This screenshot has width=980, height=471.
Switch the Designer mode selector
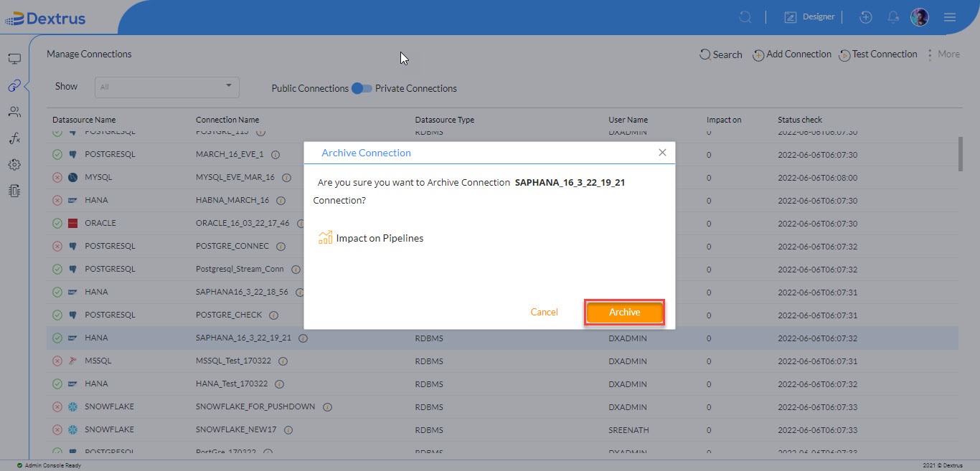(x=809, y=17)
